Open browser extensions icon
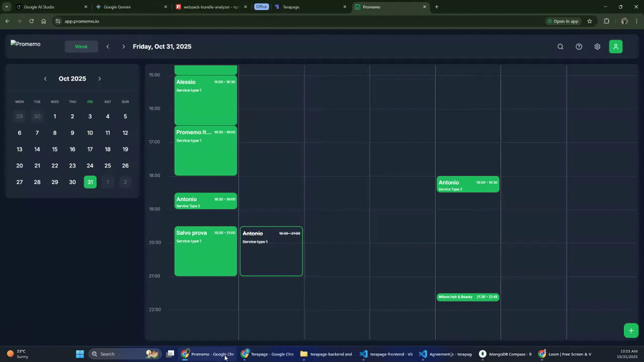644x362 pixels. pyautogui.click(x=607, y=21)
